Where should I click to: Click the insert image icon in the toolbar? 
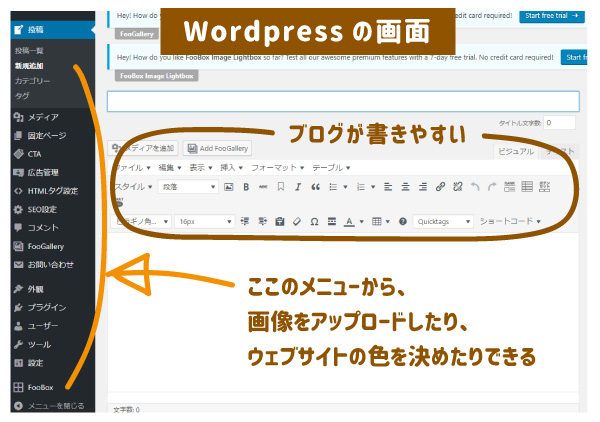click(x=228, y=187)
